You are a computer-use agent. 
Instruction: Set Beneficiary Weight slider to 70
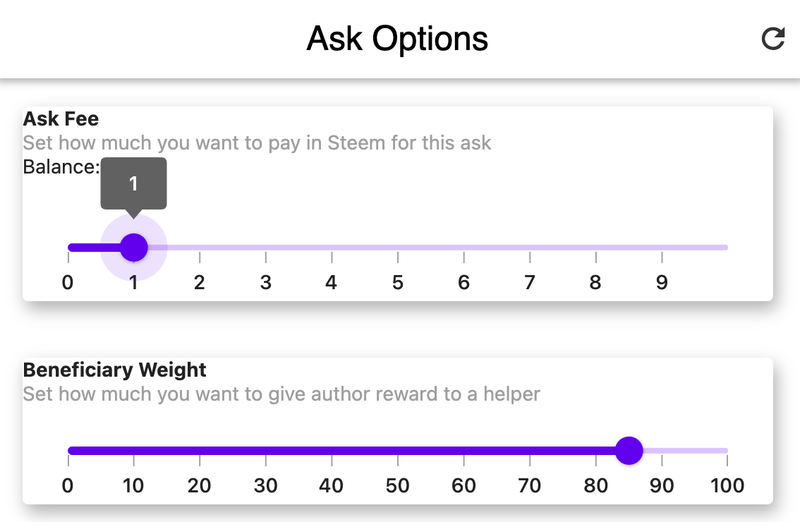(x=529, y=450)
